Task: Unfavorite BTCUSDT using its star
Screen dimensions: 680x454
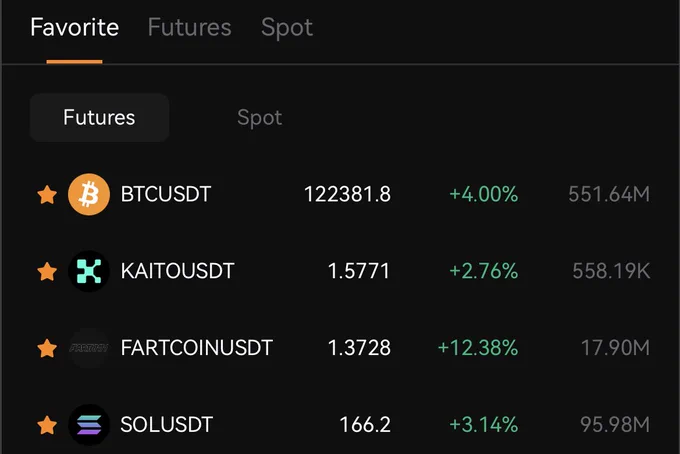Action: [x=47, y=194]
